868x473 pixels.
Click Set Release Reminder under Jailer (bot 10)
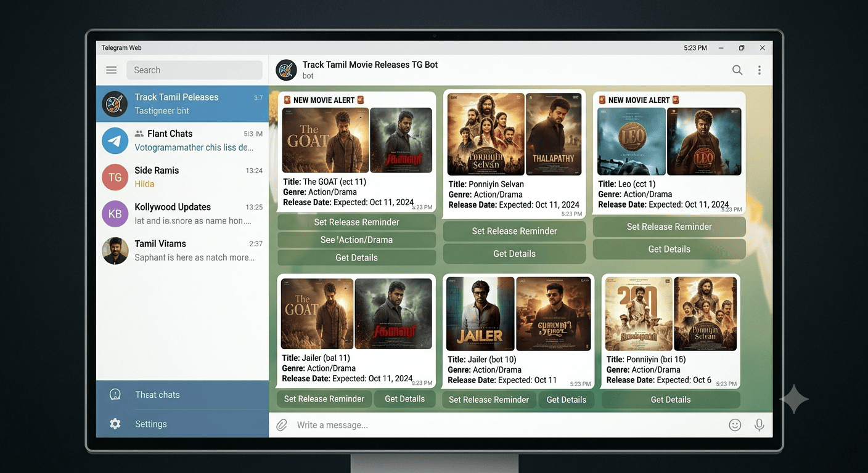(489, 400)
